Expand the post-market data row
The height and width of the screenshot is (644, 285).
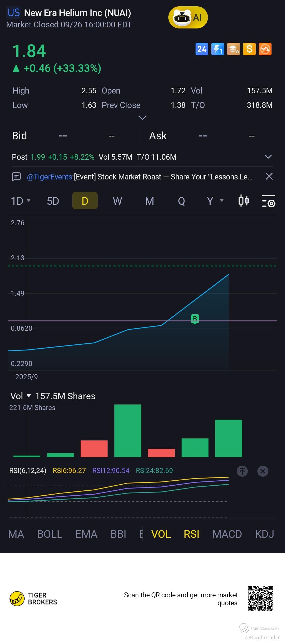pyautogui.click(x=268, y=157)
